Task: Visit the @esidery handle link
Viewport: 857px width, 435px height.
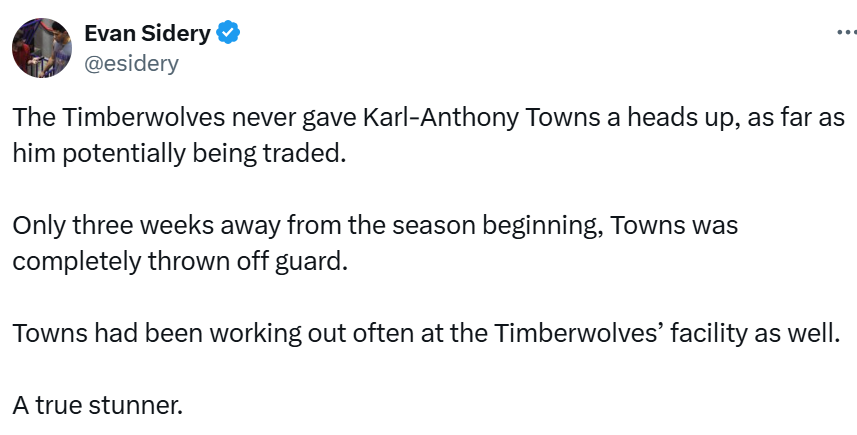Action: coord(131,63)
